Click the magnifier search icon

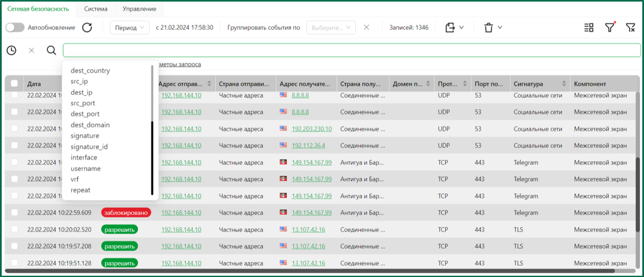pyautogui.click(x=51, y=50)
